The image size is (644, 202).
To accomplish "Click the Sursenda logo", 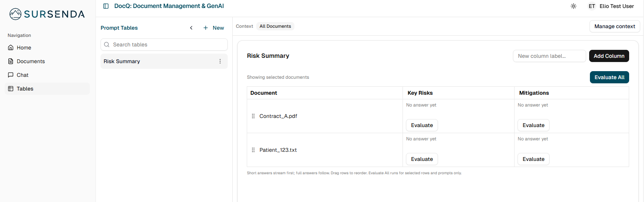I will click(47, 14).
